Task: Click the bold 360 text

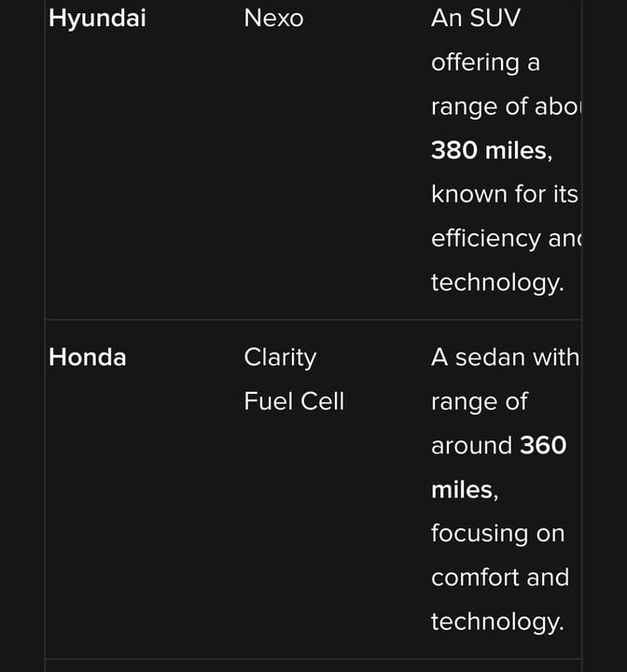Action: [543, 445]
